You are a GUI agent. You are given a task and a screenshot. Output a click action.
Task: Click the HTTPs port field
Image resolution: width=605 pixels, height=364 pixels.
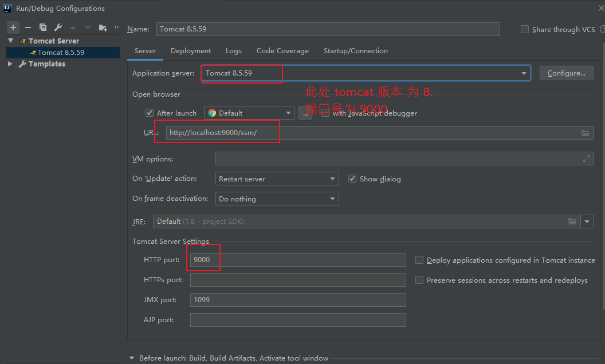tap(298, 280)
